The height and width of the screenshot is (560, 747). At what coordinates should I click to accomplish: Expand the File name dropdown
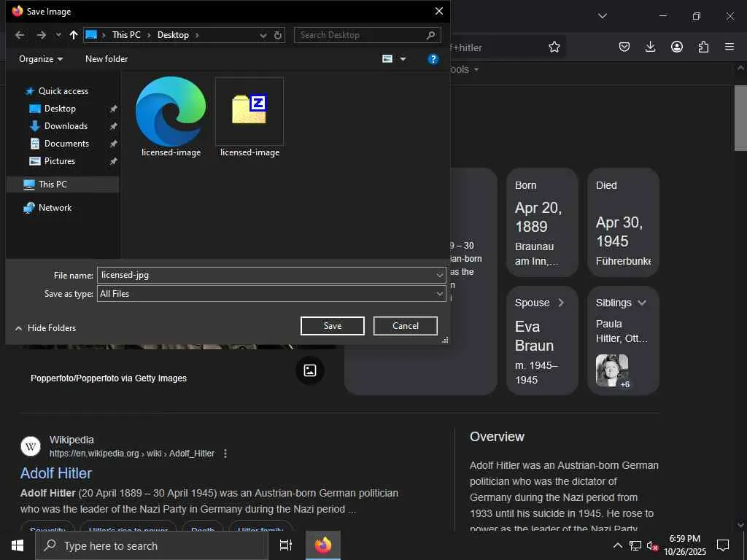440,275
